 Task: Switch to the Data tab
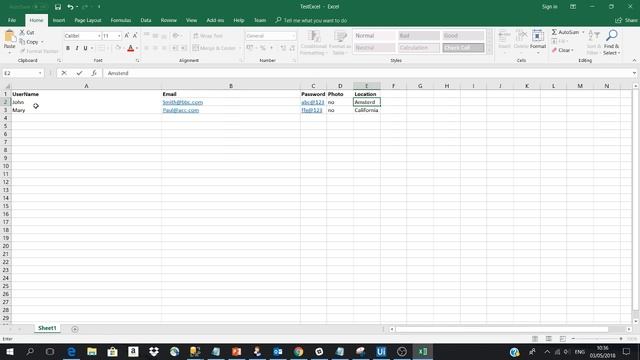pyautogui.click(x=146, y=20)
